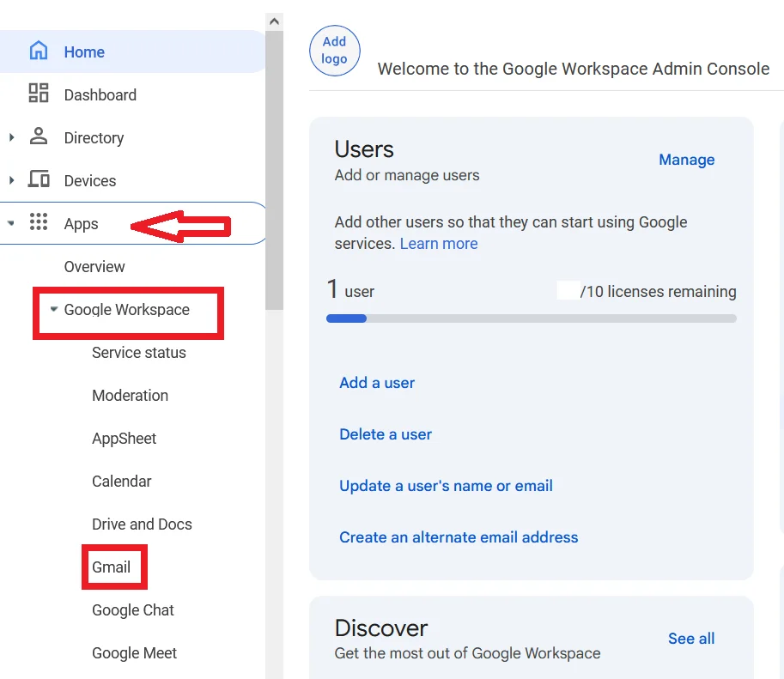Screen dimensions: 784x679
Task: Click the Add logo circle
Action: point(335,51)
